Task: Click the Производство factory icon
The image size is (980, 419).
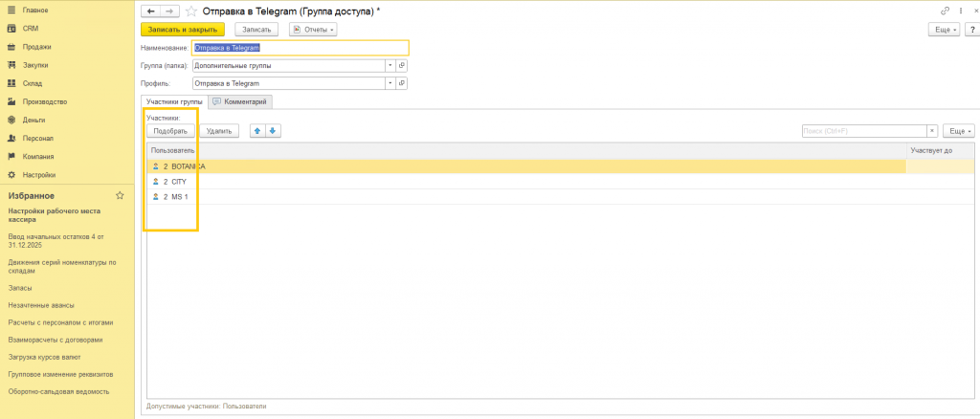Action: coord(11,101)
